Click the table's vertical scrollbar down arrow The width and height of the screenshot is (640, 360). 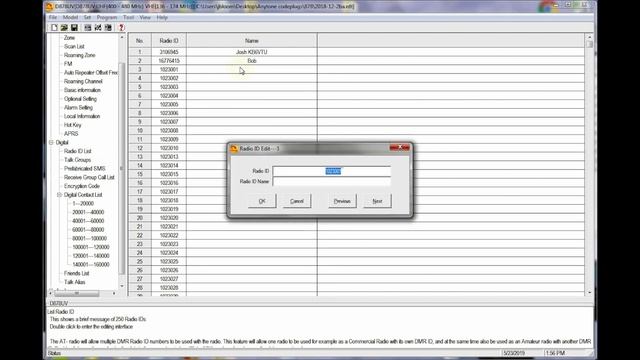(x=589, y=292)
